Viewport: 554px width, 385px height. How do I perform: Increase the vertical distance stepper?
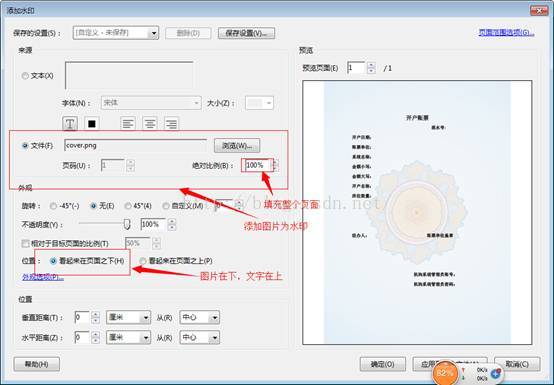click(95, 314)
